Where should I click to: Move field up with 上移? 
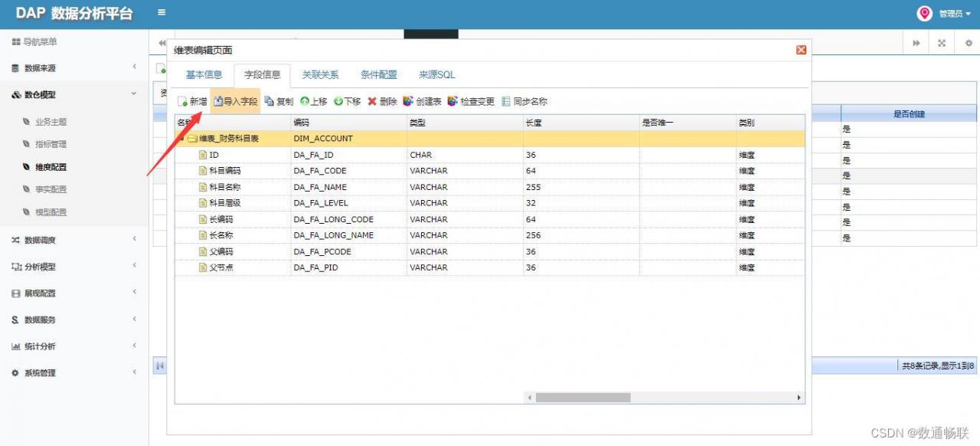click(313, 101)
